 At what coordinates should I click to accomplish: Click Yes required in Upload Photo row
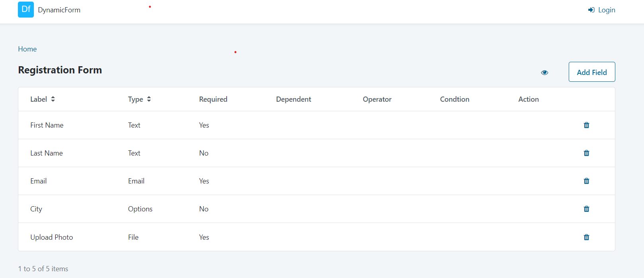204,237
